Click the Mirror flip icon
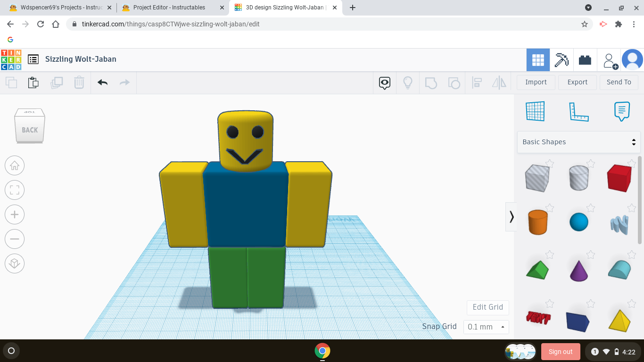 (x=499, y=83)
